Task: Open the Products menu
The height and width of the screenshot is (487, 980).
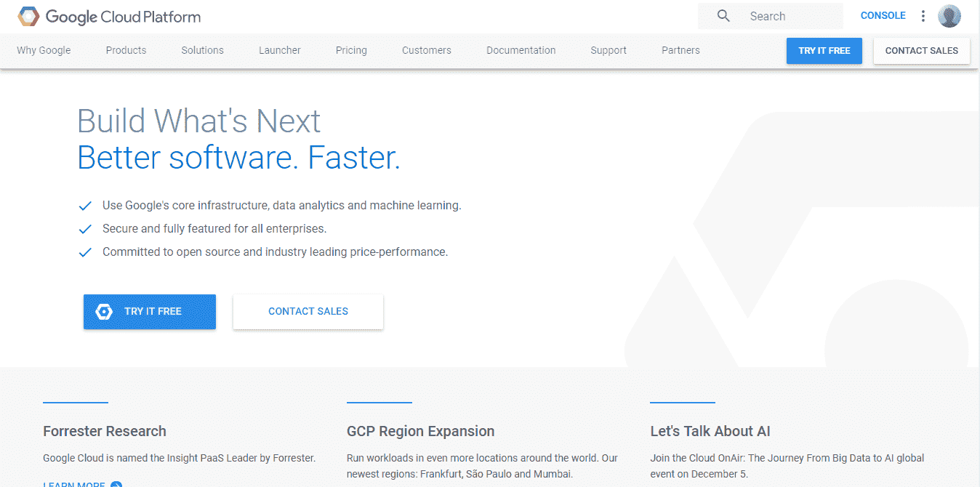Action: pyautogui.click(x=126, y=50)
